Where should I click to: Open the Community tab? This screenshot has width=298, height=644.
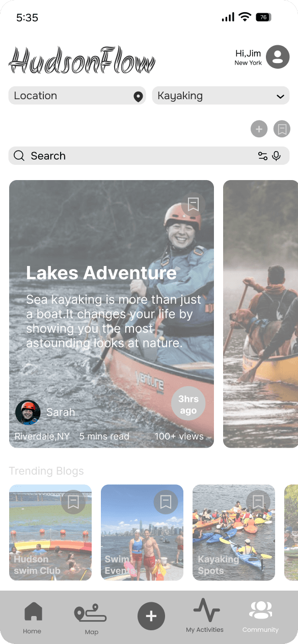point(261,617)
